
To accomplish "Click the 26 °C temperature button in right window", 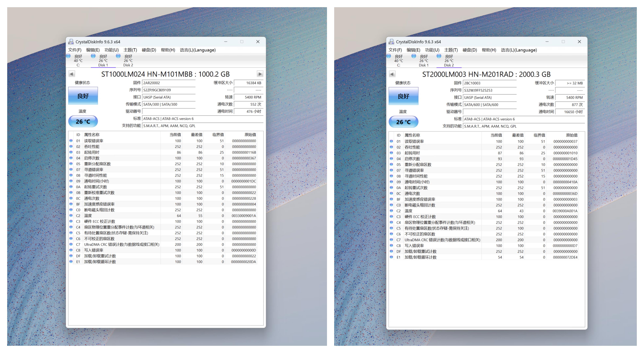I will click(x=403, y=122).
